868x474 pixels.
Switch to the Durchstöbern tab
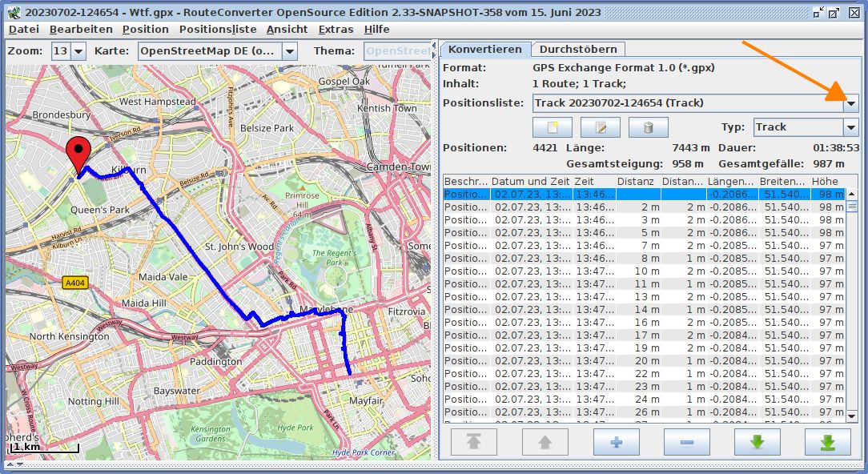(577, 50)
